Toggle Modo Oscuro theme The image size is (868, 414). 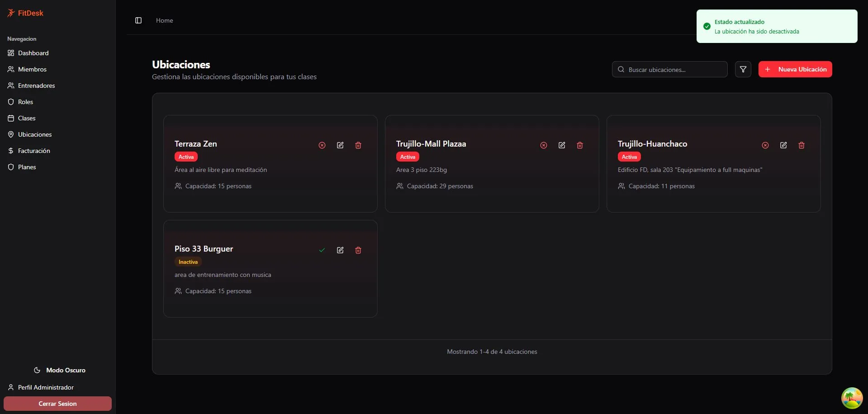click(x=59, y=370)
